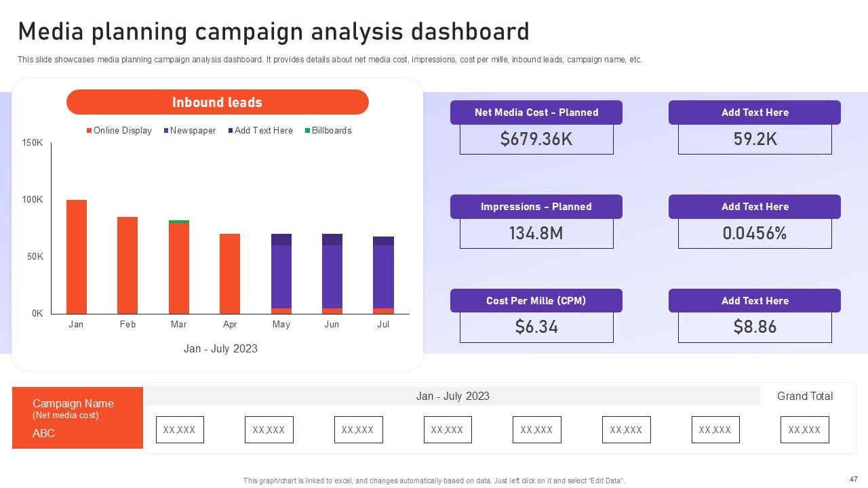
Task: Select the July stacked bar
Action: [x=383, y=276]
